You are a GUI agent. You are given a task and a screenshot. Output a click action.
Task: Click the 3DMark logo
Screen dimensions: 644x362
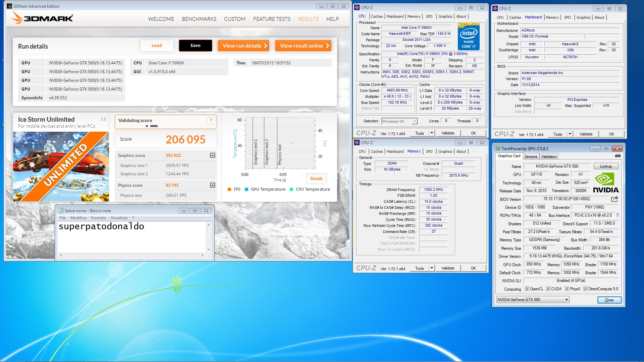(x=42, y=18)
